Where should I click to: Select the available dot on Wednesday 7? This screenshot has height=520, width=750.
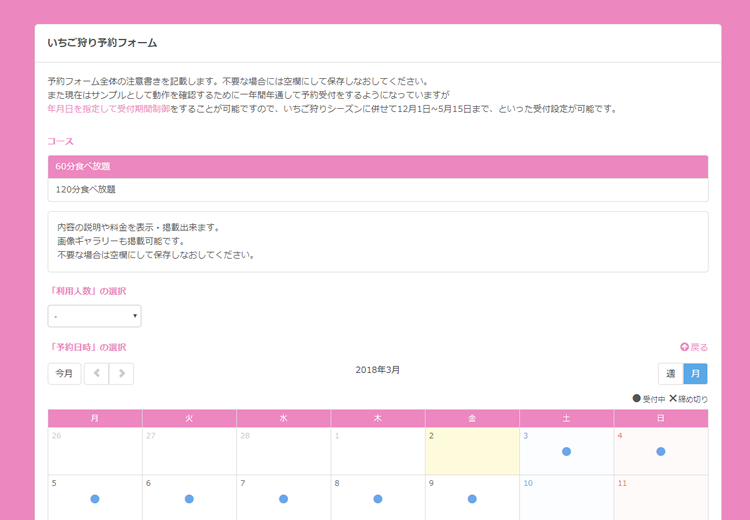(x=283, y=498)
